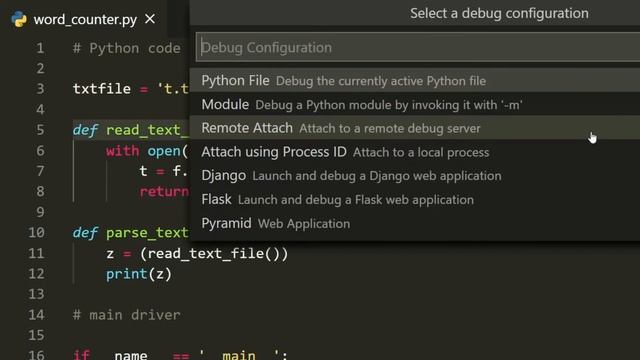Close the word_counter.py tab

tap(150, 19)
